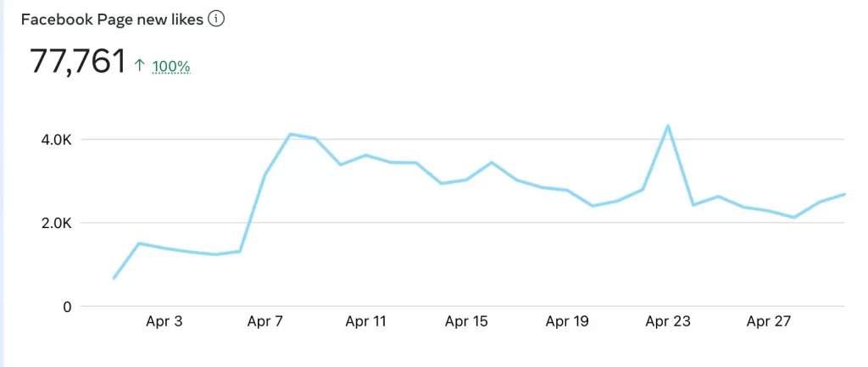Click the 77,761 total likes figure
This screenshot has height=367, width=868.
pos(78,61)
